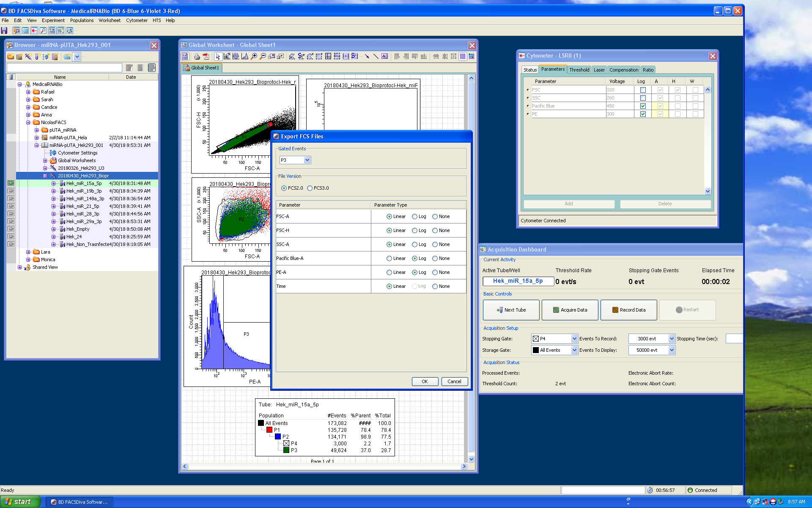The image size is (812, 508).
Task: Toggle the Acquisition Dashboard toolbar icon
Action: tap(61, 30)
